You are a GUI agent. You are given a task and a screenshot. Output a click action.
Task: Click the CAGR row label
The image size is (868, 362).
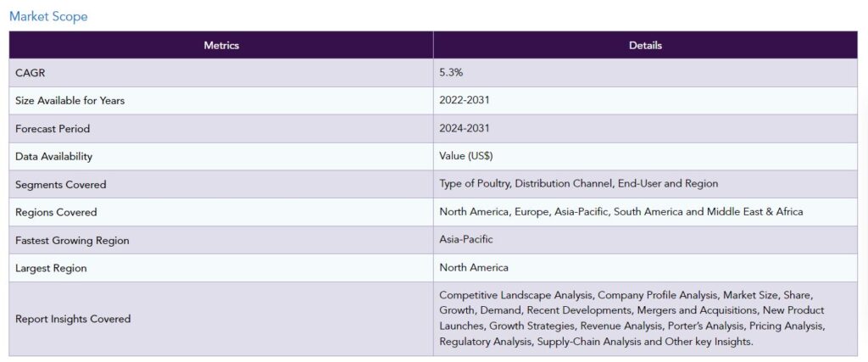point(30,73)
